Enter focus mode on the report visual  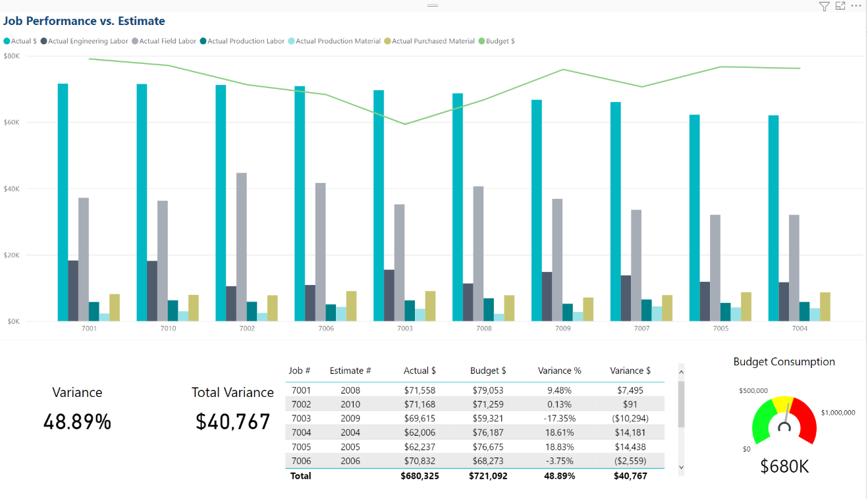coord(840,6)
